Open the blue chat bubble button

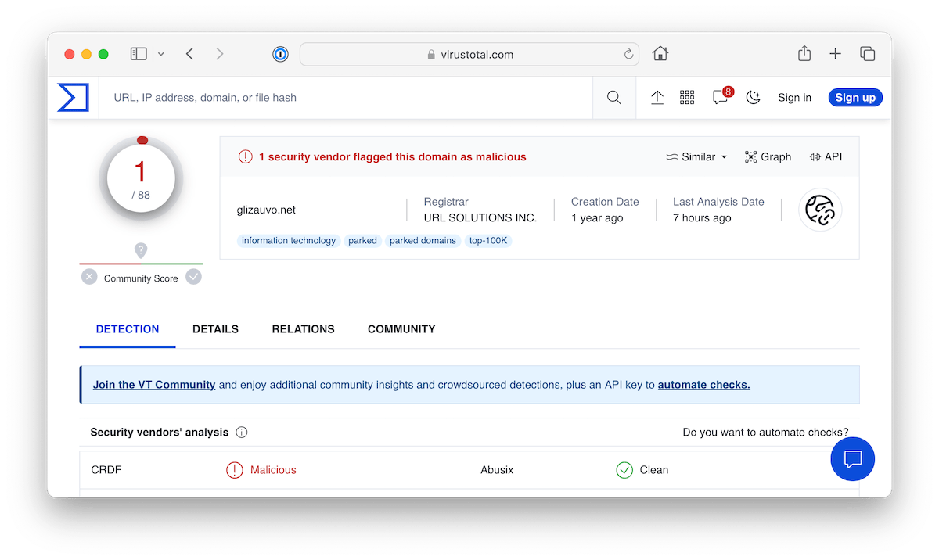pos(852,459)
